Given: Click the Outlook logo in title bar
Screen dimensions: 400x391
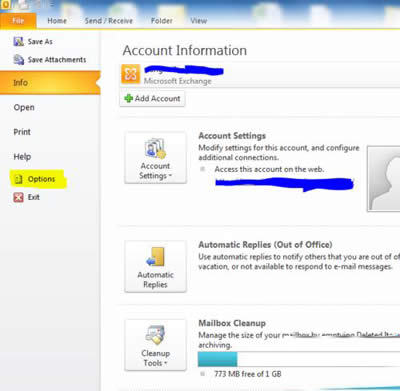Looking at the screenshot, I should point(5,5).
